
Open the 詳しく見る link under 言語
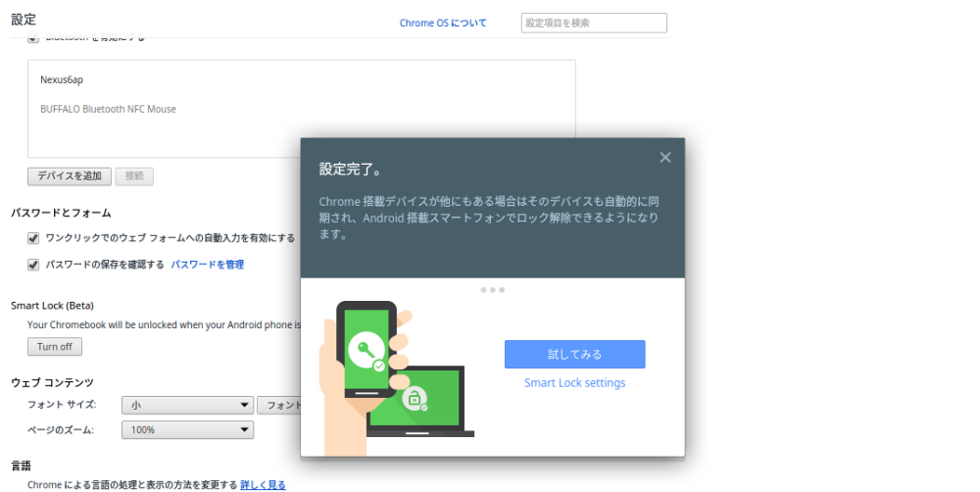(x=263, y=485)
